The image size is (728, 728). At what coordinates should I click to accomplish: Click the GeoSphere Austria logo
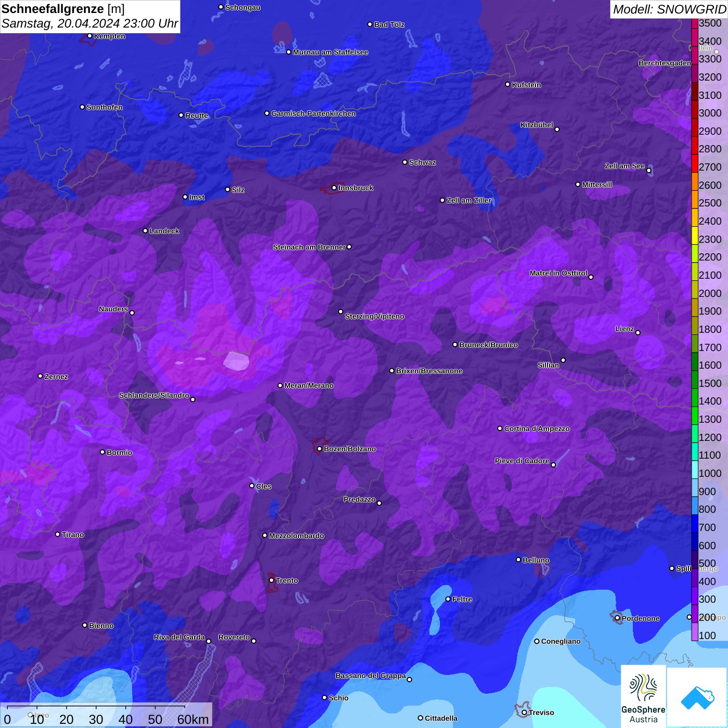643,697
